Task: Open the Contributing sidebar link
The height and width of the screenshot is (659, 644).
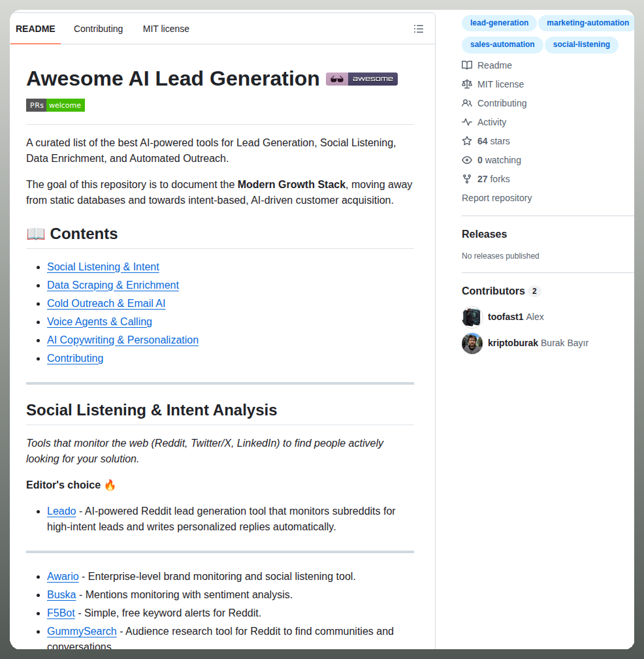Action: pos(502,103)
